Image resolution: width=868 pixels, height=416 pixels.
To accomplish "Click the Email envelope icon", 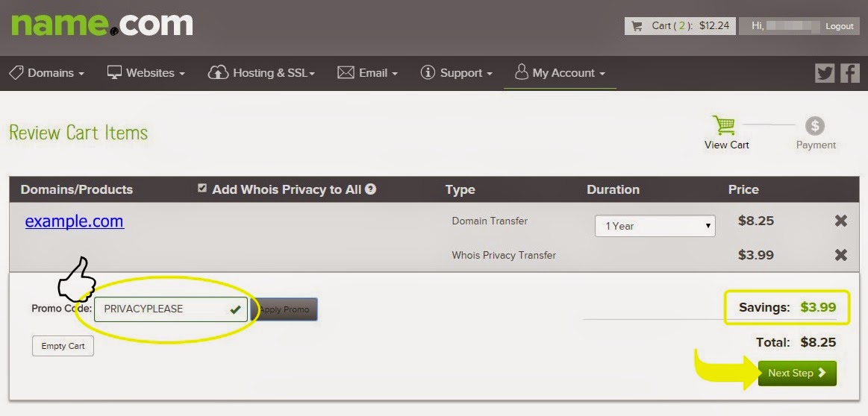I will (x=346, y=72).
